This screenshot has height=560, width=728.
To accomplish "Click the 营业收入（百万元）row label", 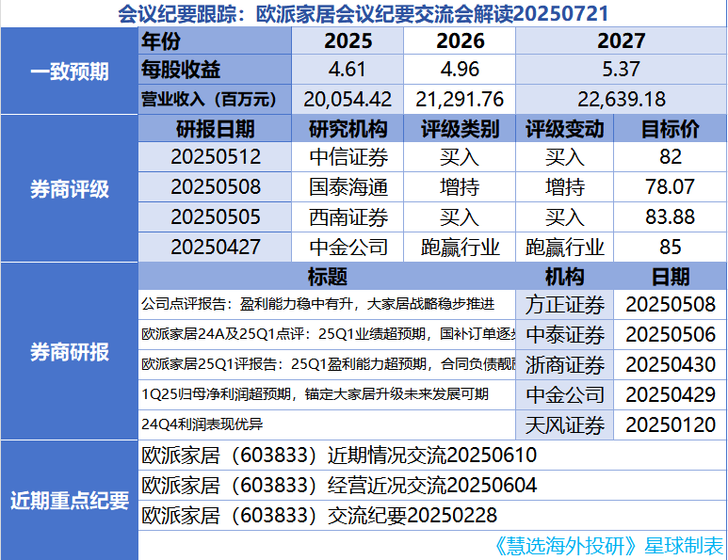I will pyautogui.click(x=215, y=99).
